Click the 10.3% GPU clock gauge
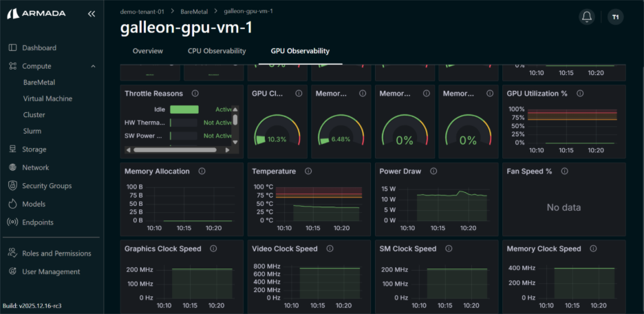Image resolution: width=644 pixels, height=314 pixels. tap(277, 130)
